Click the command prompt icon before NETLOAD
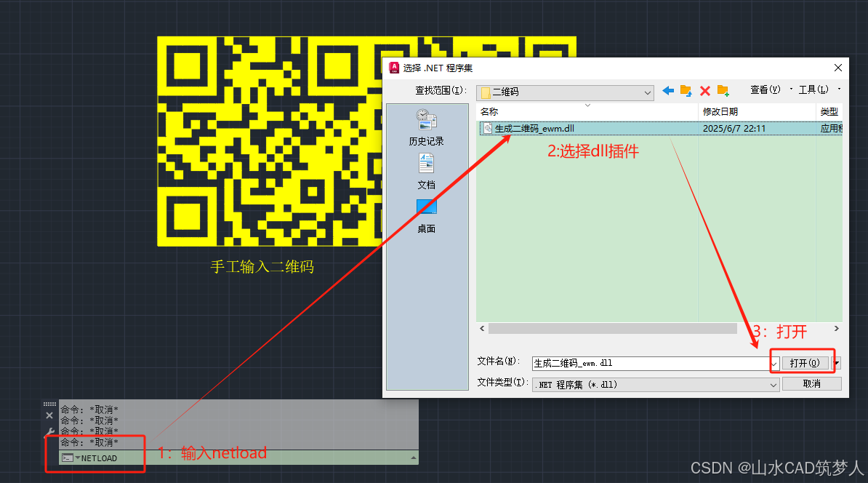 (67, 458)
